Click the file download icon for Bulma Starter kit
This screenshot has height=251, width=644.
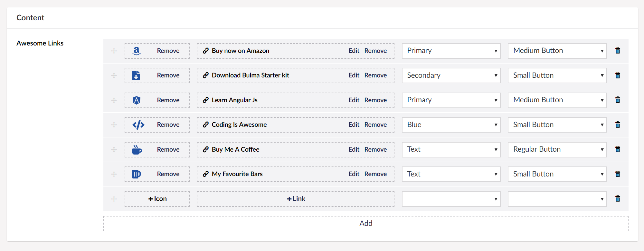[x=136, y=75]
